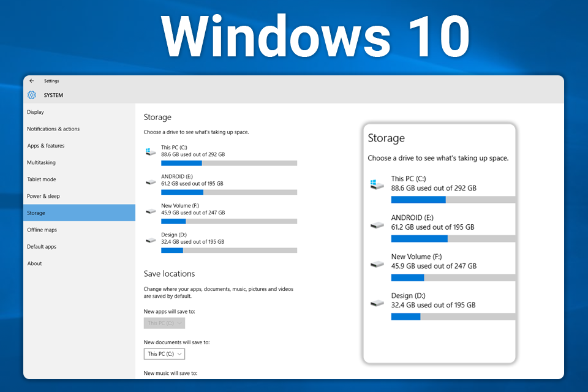Click the ANDROID (E:) usage bar in zoomed panel
The width and height of the screenshot is (588, 392).
point(453,239)
